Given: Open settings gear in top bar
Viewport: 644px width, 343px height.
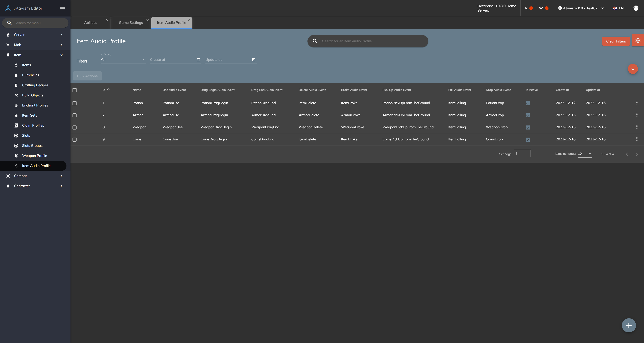Looking at the screenshot, I should coord(636,8).
